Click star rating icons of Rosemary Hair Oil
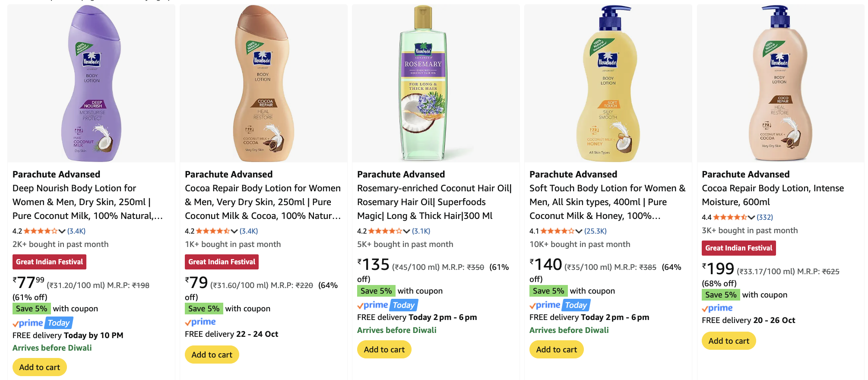Screen dimensions: 868x380 click(385, 231)
